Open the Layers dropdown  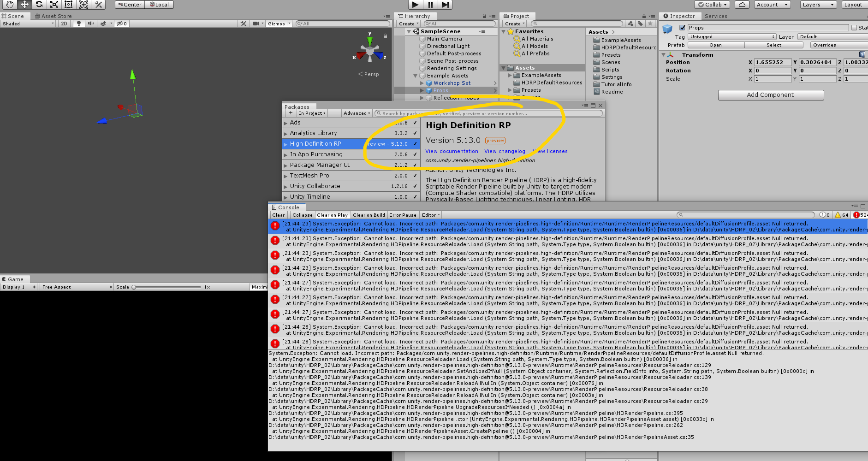coord(818,5)
